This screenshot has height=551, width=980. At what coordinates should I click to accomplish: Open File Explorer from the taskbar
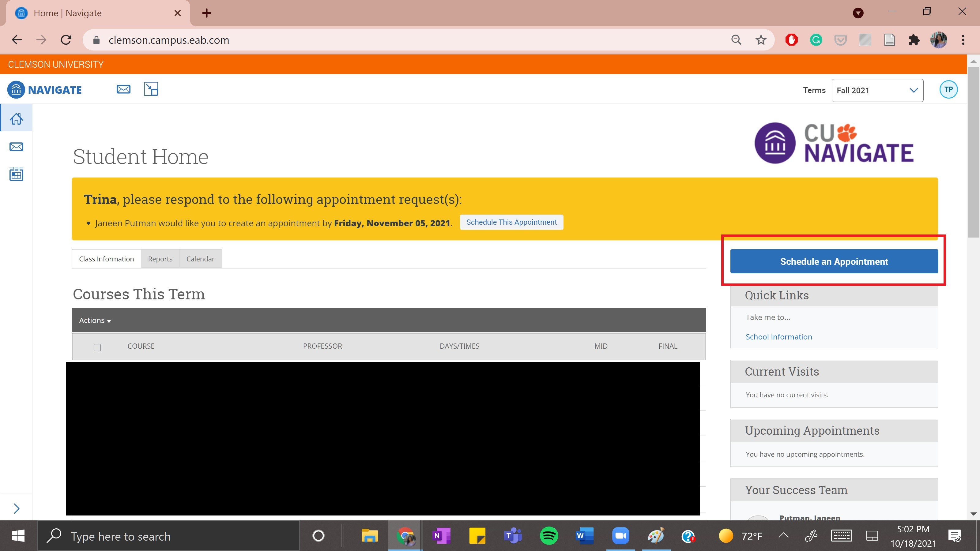click(369, 536)
